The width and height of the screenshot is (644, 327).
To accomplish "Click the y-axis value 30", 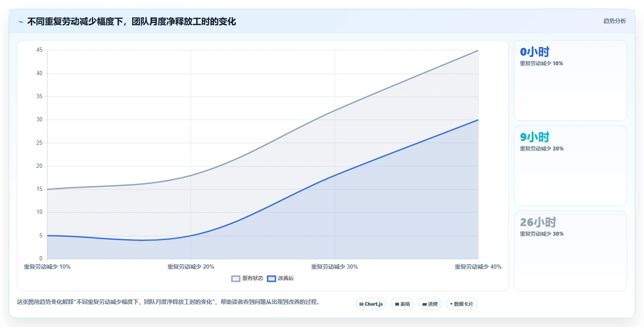I will pos(40,120).
